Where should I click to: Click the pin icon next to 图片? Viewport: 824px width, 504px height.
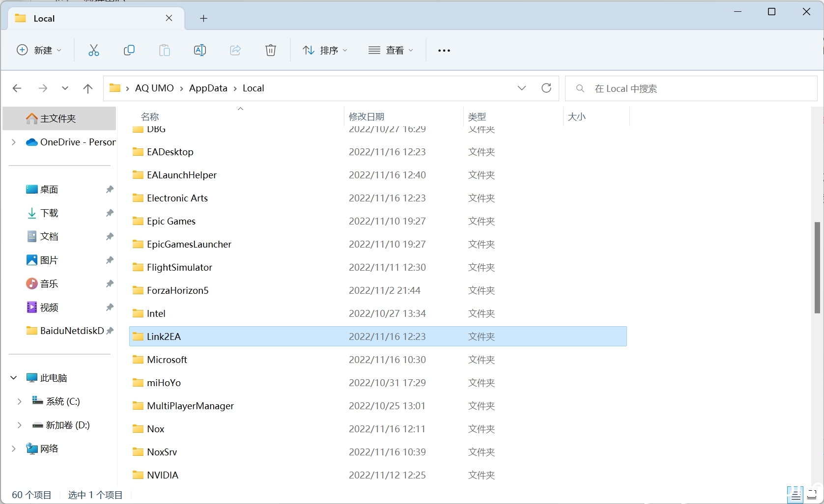[110, 260]
